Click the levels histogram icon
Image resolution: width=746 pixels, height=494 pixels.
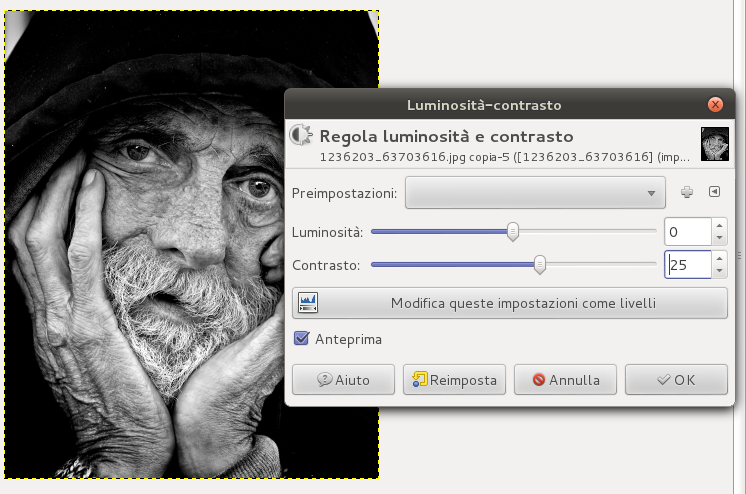click(308, 303)
